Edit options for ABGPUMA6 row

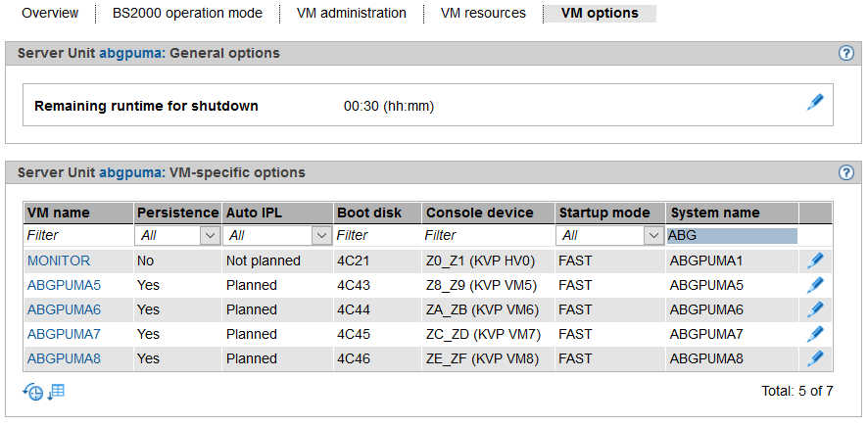(x=815, y=309)
